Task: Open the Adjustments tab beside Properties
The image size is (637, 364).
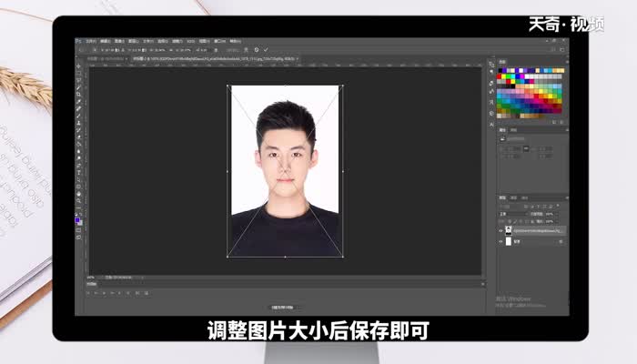Action: [x=513, y=130]
